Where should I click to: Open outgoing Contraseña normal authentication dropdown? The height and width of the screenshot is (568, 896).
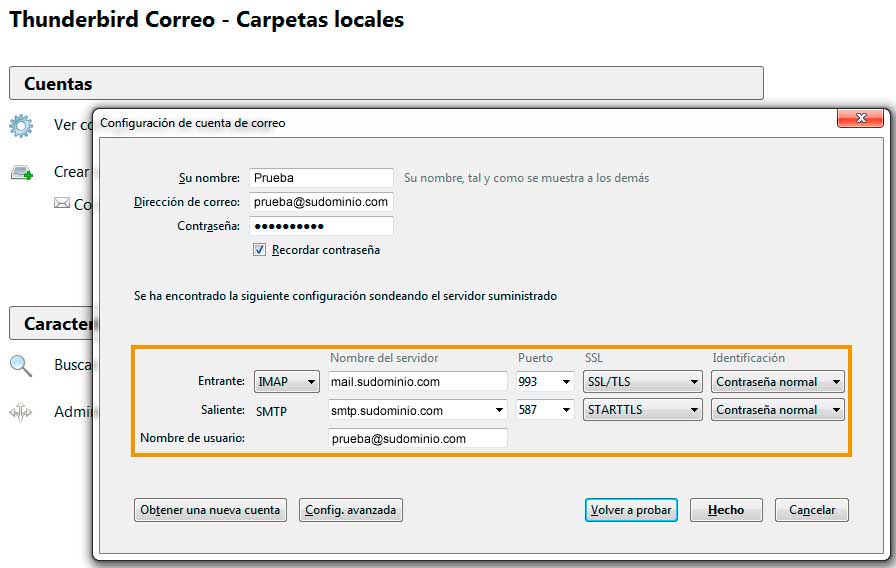[x=778, y=410]
